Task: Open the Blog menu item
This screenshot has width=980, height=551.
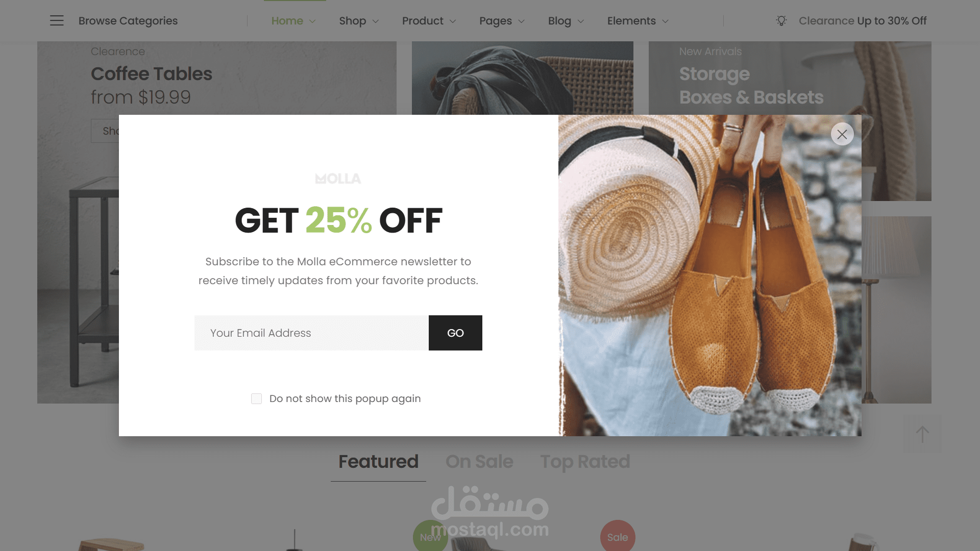Action: (x=566, y=21)
